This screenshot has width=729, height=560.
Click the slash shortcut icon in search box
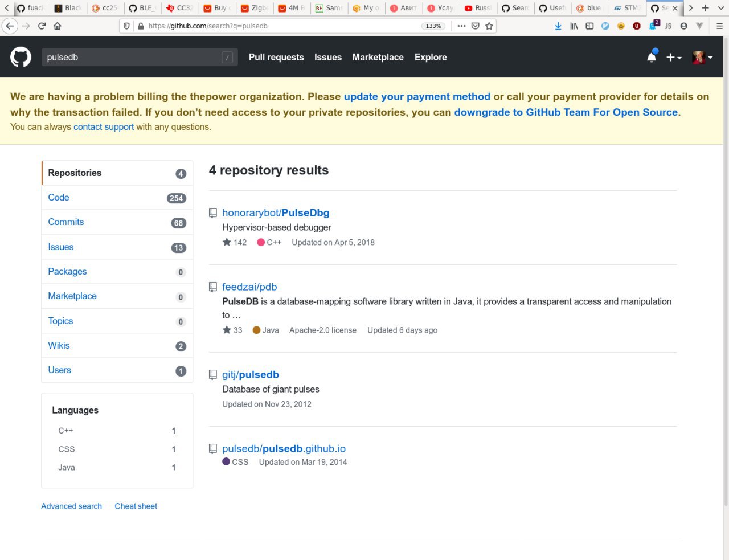tap(227, 57)
